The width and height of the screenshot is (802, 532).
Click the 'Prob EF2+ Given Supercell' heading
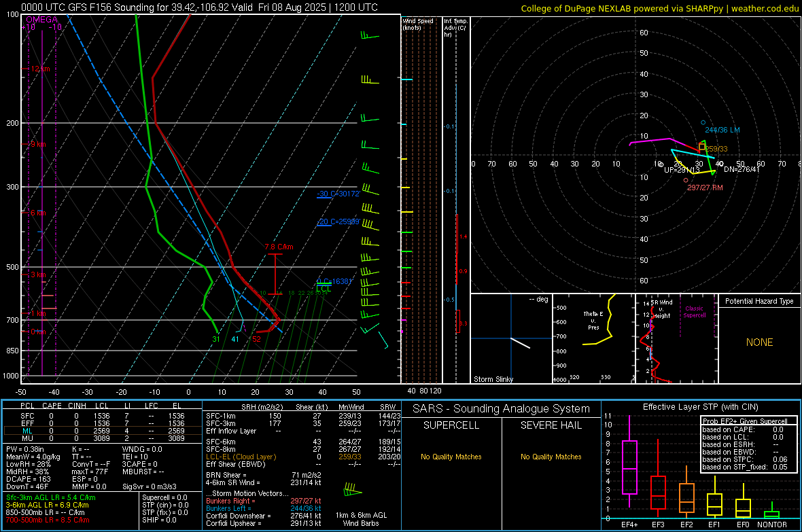tap(745, 421)
